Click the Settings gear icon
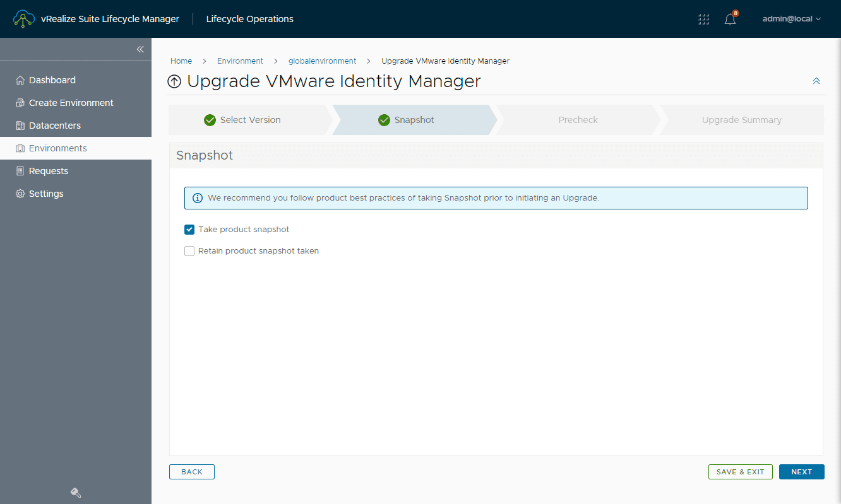 tap(20, 194)
